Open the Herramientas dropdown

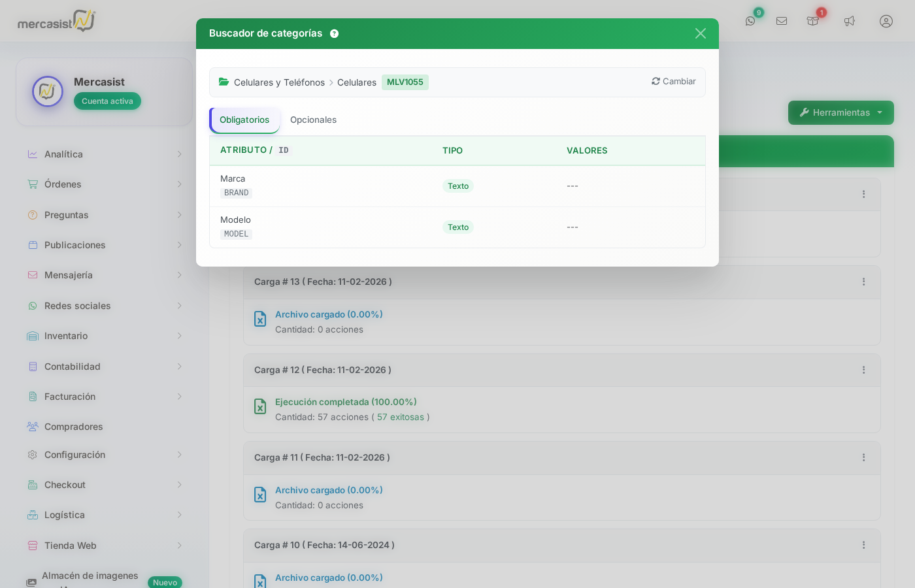840,112
